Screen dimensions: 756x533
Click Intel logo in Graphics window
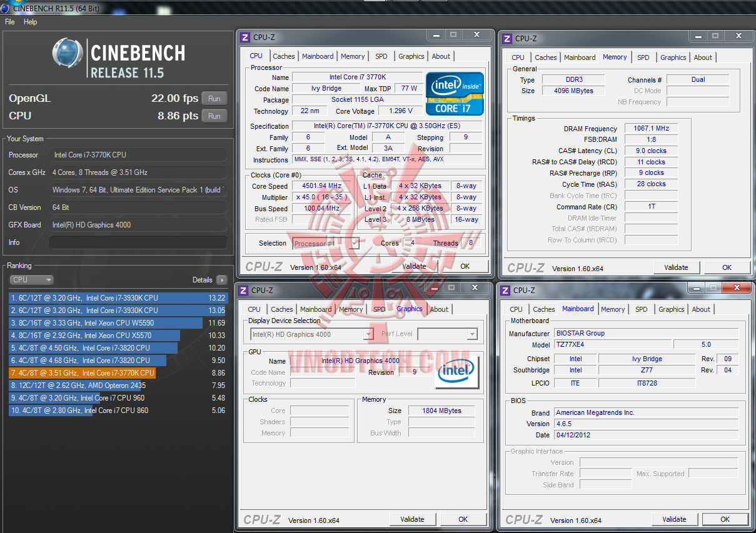[456, 372]
